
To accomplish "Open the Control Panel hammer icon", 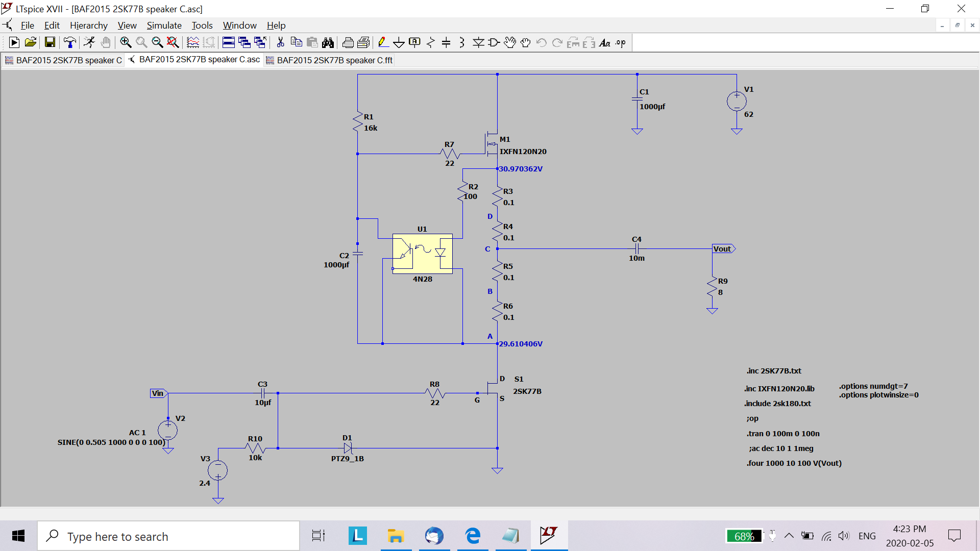I will [70, 43].
